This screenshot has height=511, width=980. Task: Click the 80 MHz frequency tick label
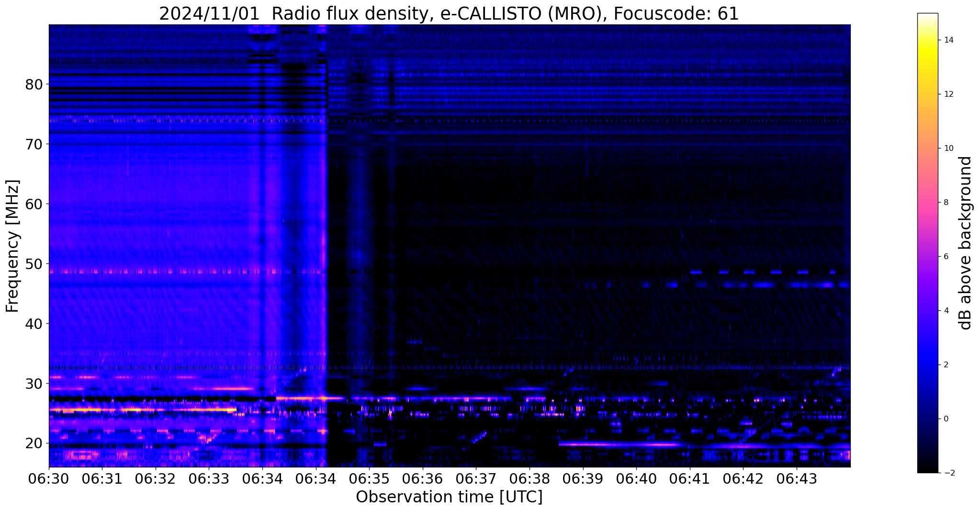pyautogui.click(x=34, y=84)
